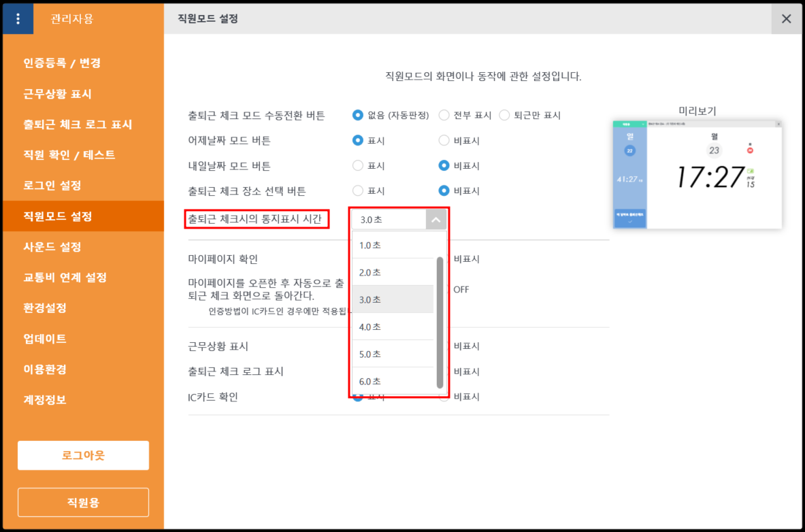This screenshot has width=805, height=532.
Task: Click the 미리보기 preview thumbnail
Action: [x=697, y=174]
